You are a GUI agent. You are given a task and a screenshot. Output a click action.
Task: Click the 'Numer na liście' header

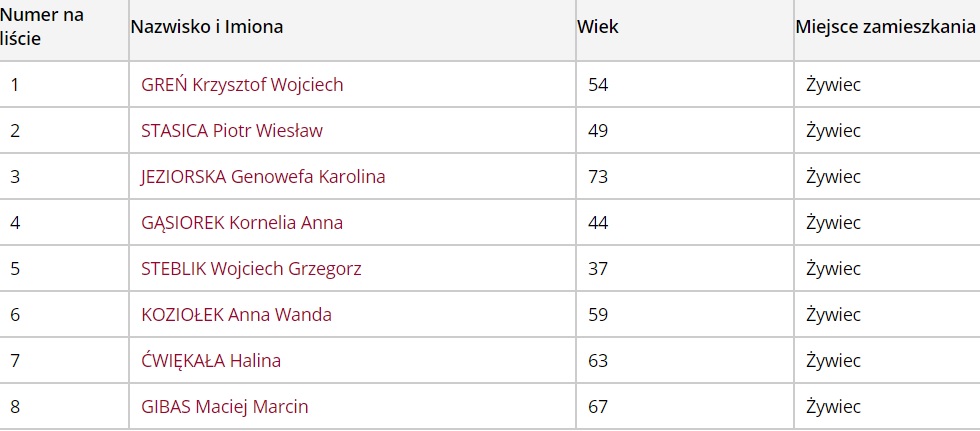pos(42,28)
